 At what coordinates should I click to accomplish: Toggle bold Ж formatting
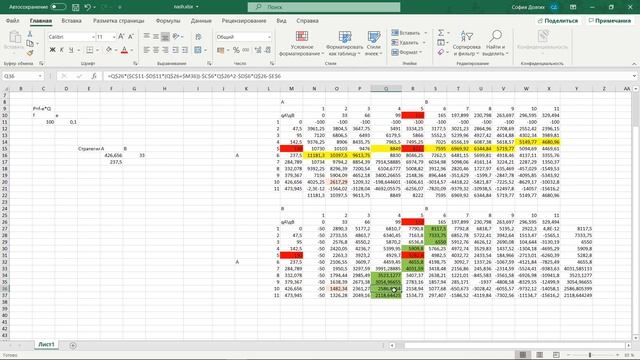(52, 50)
